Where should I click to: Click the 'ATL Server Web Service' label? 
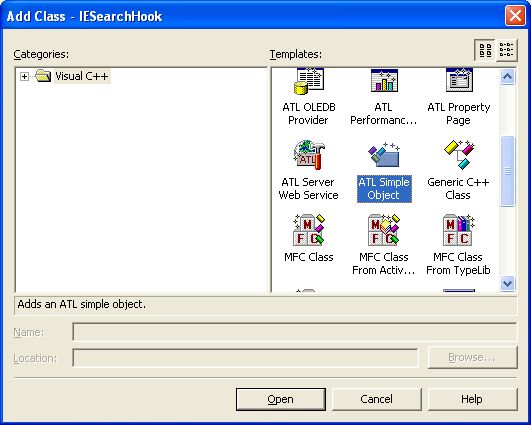(x=308, y=189)
